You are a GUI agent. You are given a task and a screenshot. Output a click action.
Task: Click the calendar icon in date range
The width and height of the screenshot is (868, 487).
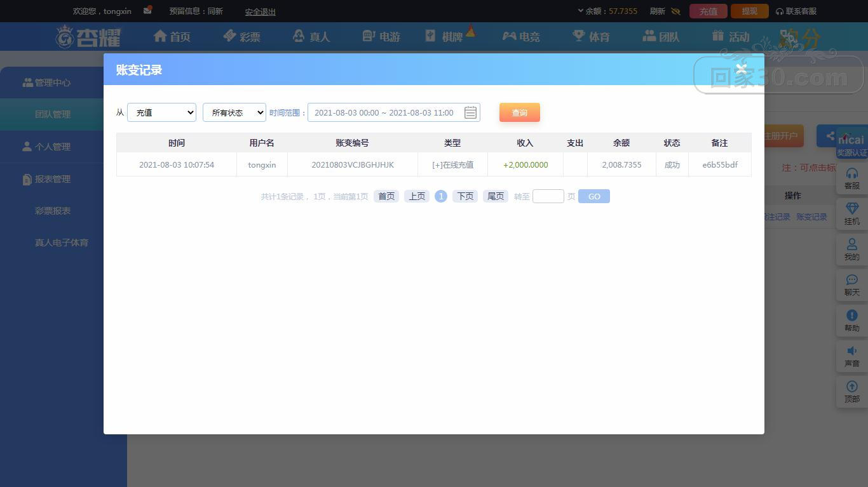[470, 112]
